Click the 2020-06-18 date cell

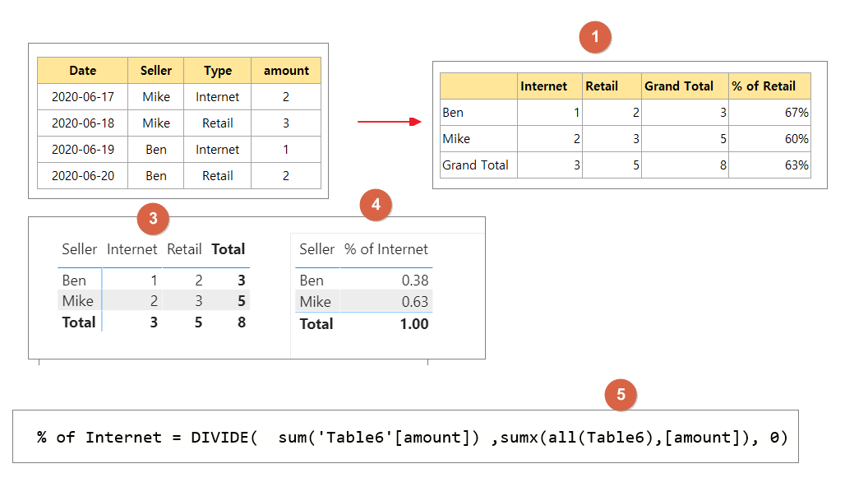[x=82, y=123]
